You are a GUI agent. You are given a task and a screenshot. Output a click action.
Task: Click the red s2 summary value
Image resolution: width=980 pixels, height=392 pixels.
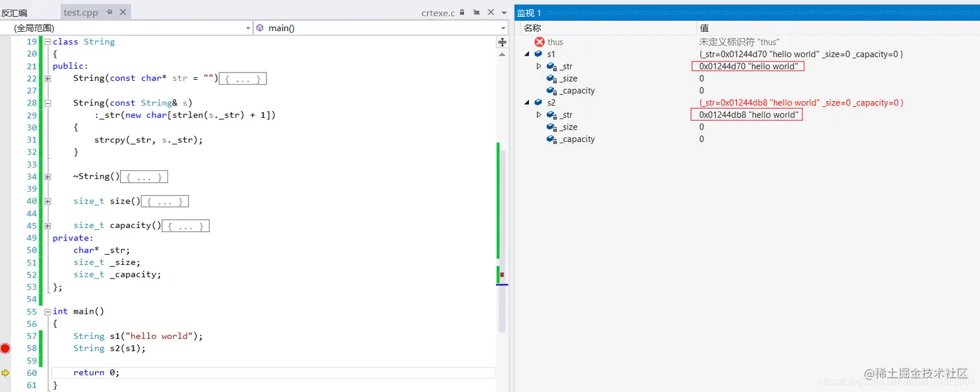[x=801, y=103]
